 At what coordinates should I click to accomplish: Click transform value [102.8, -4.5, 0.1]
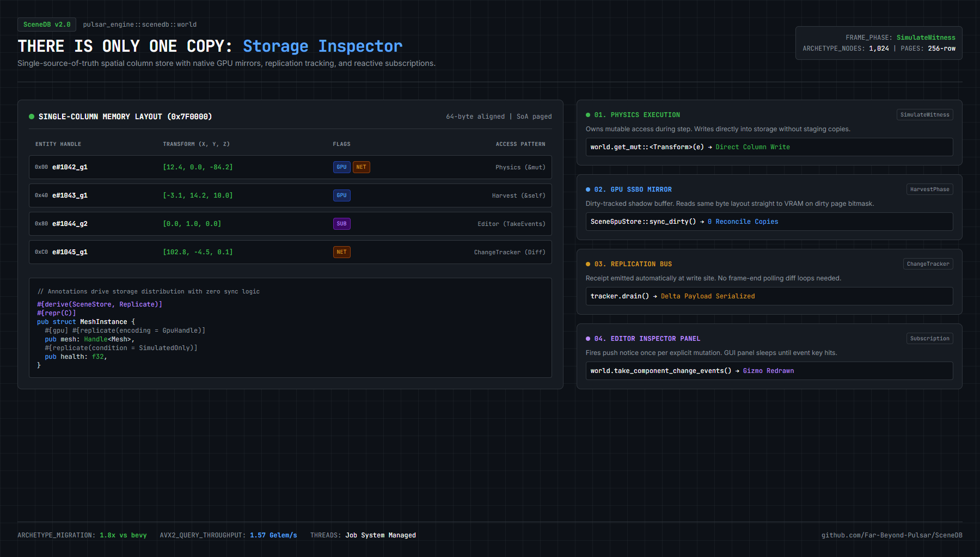[198, 252]
